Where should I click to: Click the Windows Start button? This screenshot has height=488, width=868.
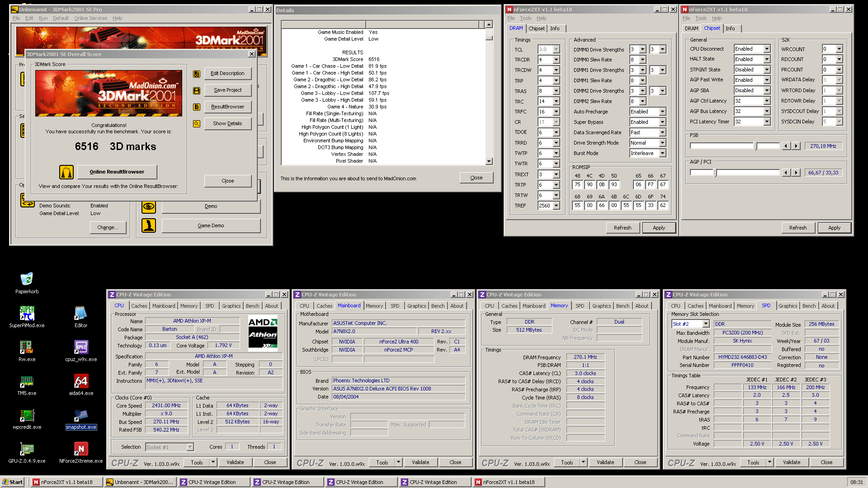pyautogui.click(x=12, y=482)
